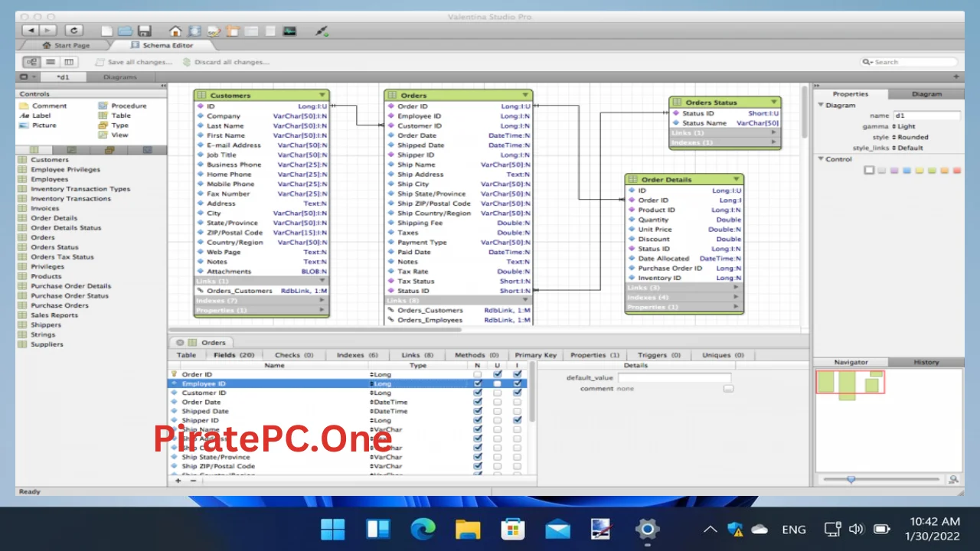Screen dimensions: 980x551
Task: Click the open folder toolbar icon
Action: [x=125, y=31]
